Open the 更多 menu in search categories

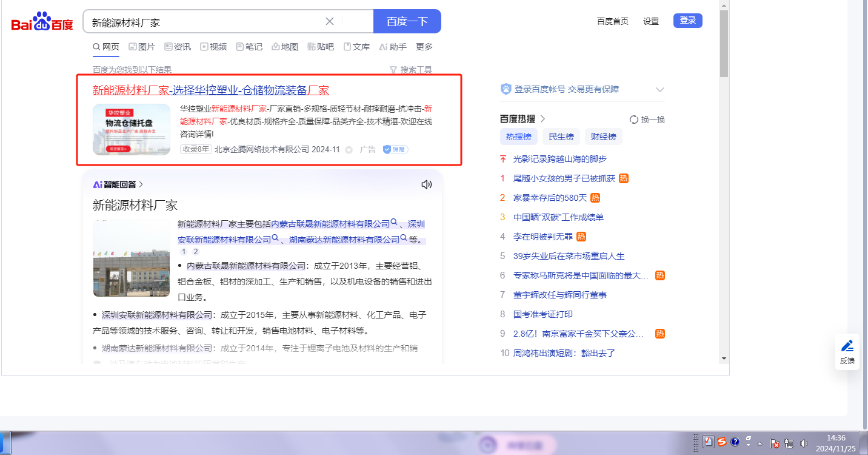click(x=424, y=47)
